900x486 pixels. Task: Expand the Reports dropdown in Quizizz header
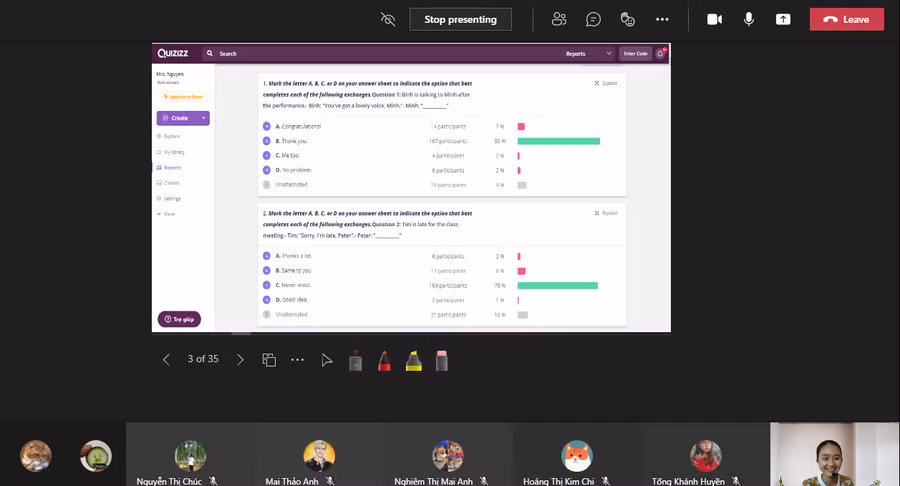pos(589,53)
